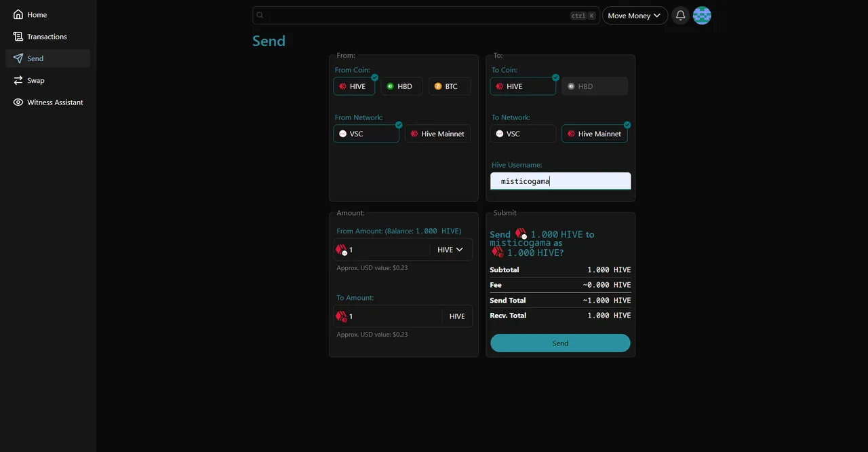Select HIVE as the To Coin
Viewport: 868px width, 452px height.
point(523,86)
